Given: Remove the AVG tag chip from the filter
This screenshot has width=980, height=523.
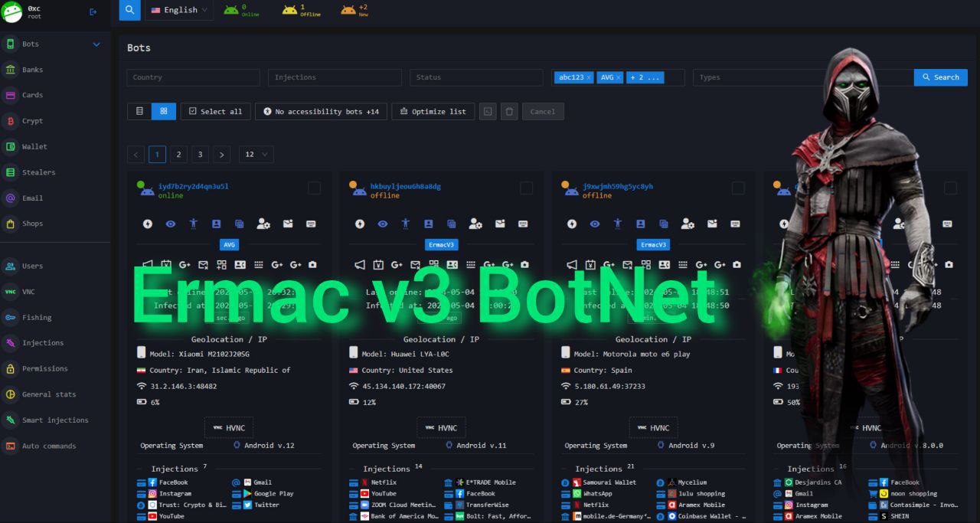Looking at the screenshot, I should click(619, 77).
